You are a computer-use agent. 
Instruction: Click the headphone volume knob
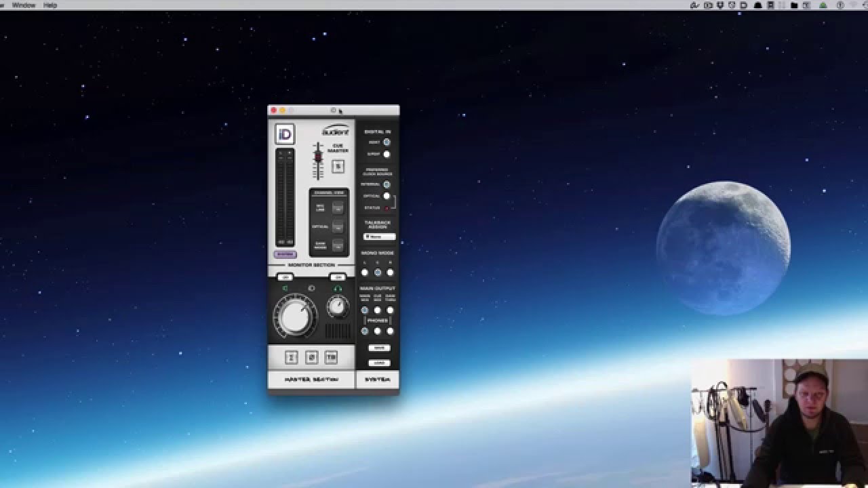[337, 307]
